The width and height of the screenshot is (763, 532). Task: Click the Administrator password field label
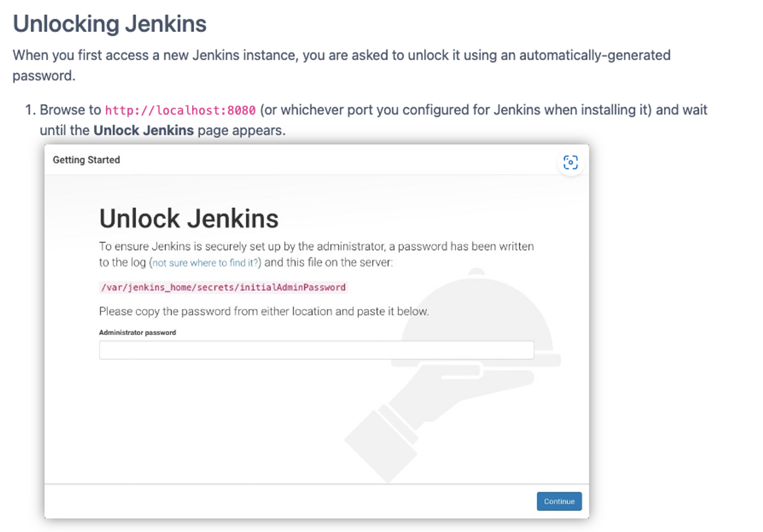137,332
